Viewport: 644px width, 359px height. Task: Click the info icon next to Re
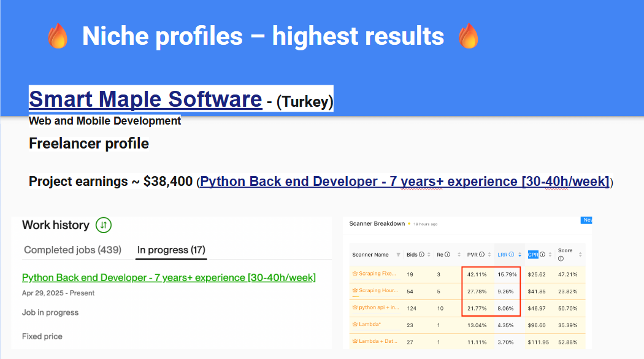tap(447, 255)
